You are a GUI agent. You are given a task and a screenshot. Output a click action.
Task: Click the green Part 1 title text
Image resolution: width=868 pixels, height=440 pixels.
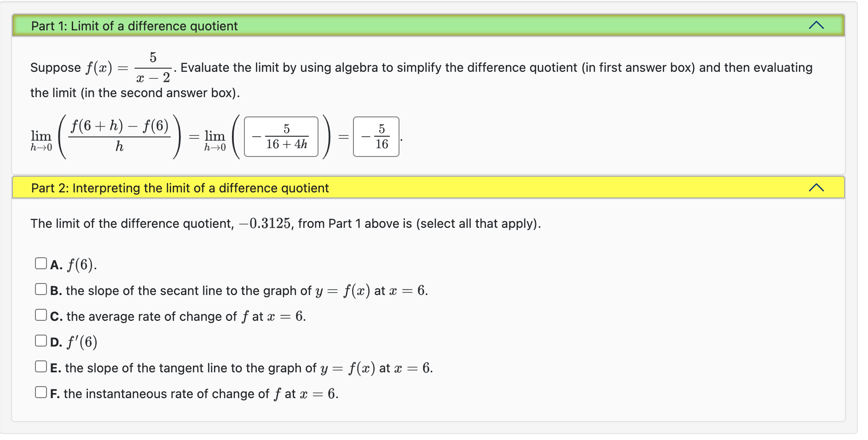pyautogui.click(x=133, y=26)
